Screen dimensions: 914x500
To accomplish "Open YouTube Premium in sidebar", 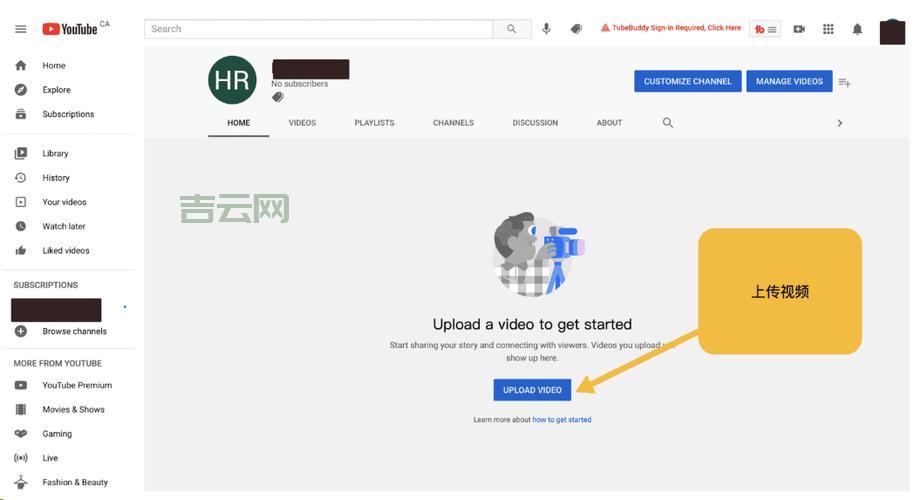I will 77,385.
